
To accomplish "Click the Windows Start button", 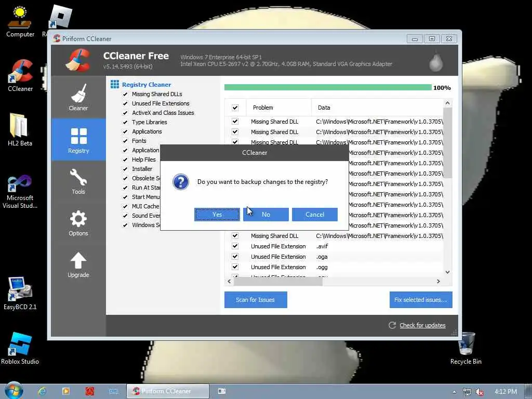I will coord(14,391).
